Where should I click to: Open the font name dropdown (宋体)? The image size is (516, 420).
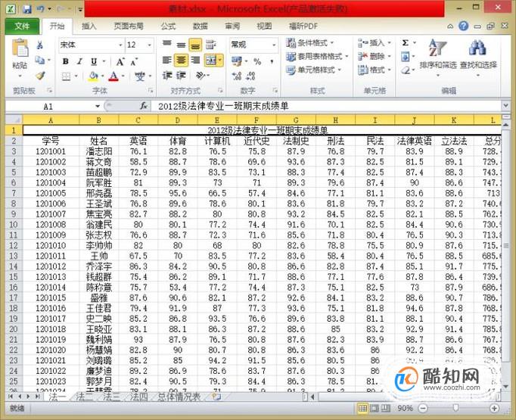120,45
